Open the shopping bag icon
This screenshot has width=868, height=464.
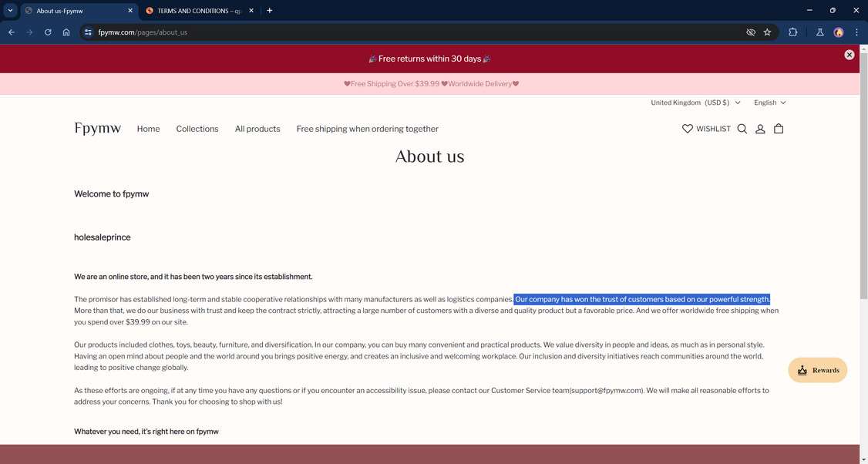(779, 129)
